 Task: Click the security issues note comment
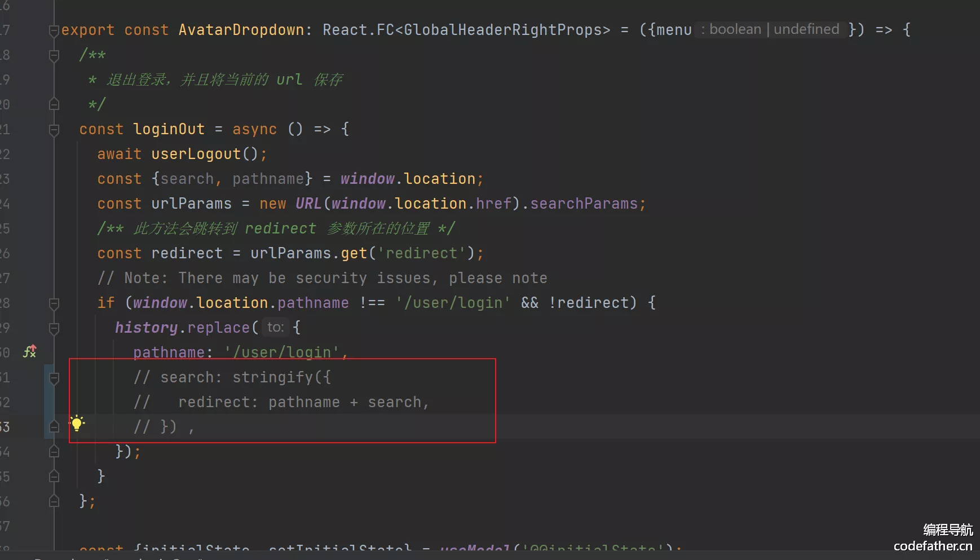tap(323, 278)
